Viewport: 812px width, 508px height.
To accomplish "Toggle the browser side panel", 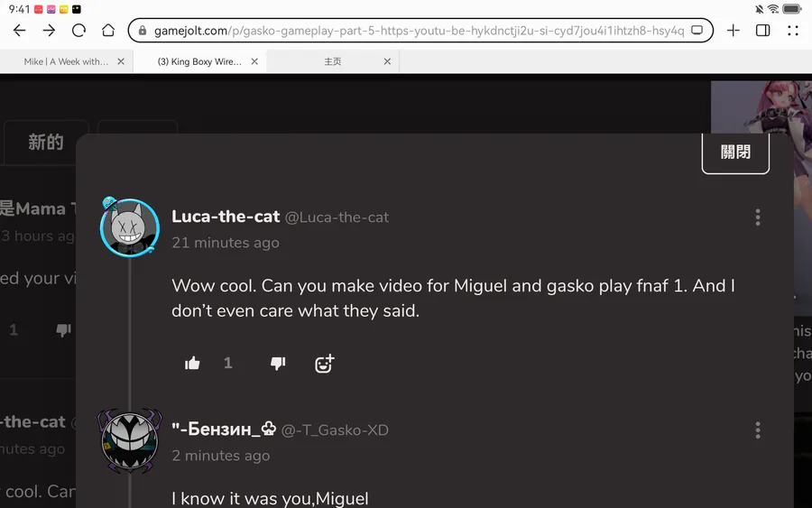I will (x=762, y=31).
